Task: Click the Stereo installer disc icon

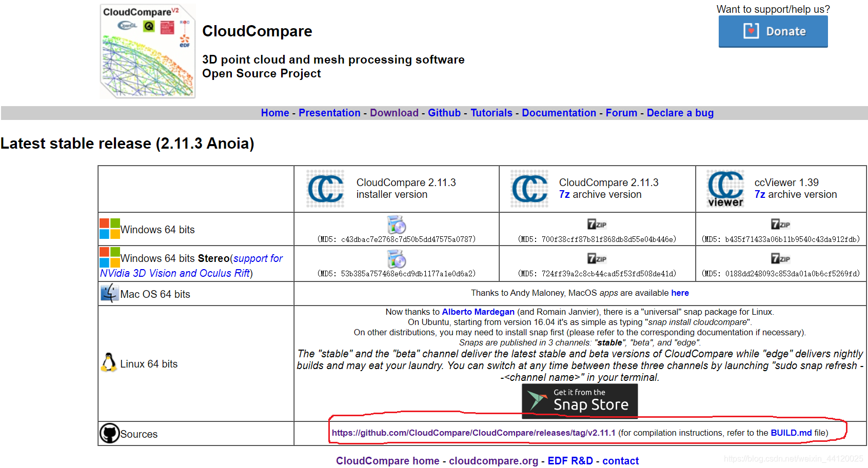Action: tap(396, 259)
